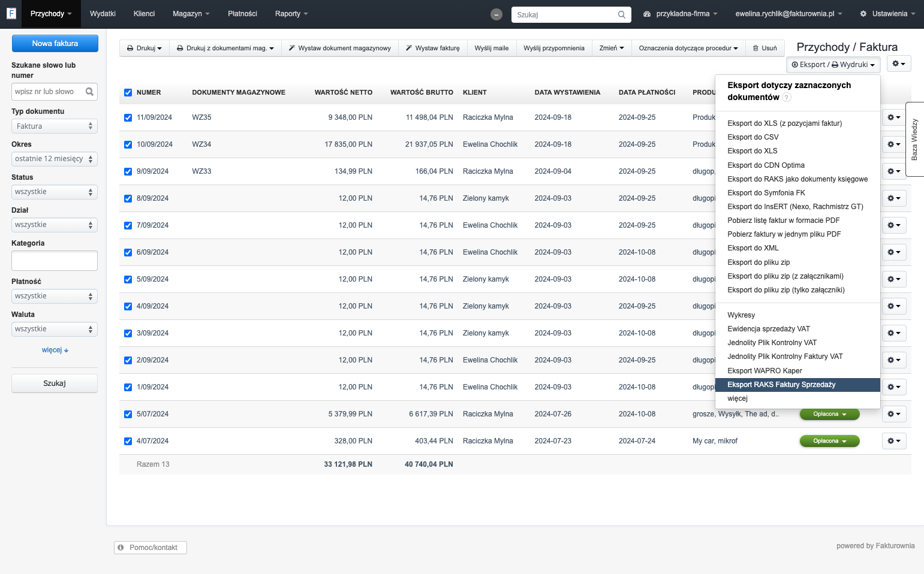The height and width of the screenshot is (574, 924).
Task: Open the Okres ostatnie 12 miesięcy dropdown
Action: coord(55,159)
